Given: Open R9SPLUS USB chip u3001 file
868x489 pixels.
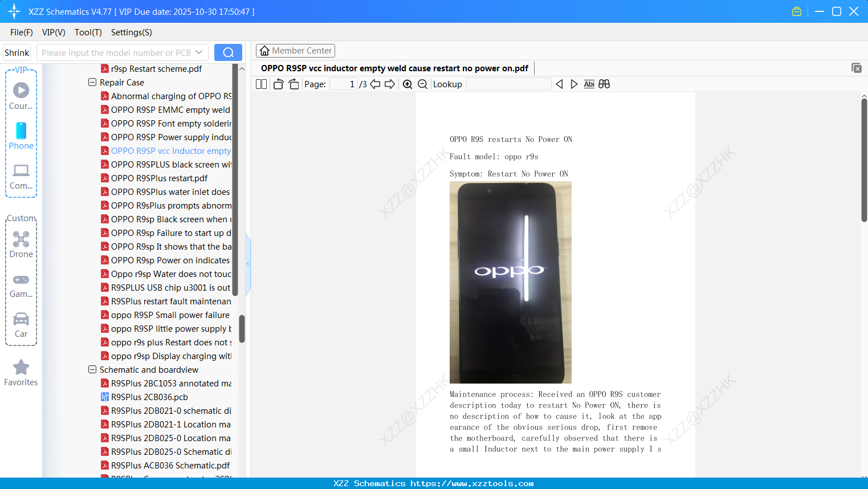Looking at the screenshot, I should (166, 287).
